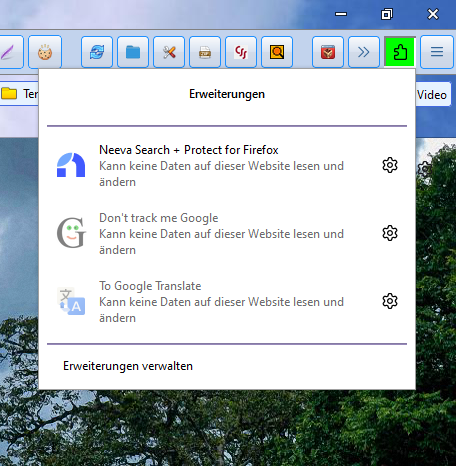Click the red package box icon
The width and height of the screenshot is (456, 466).
(328, 52)
